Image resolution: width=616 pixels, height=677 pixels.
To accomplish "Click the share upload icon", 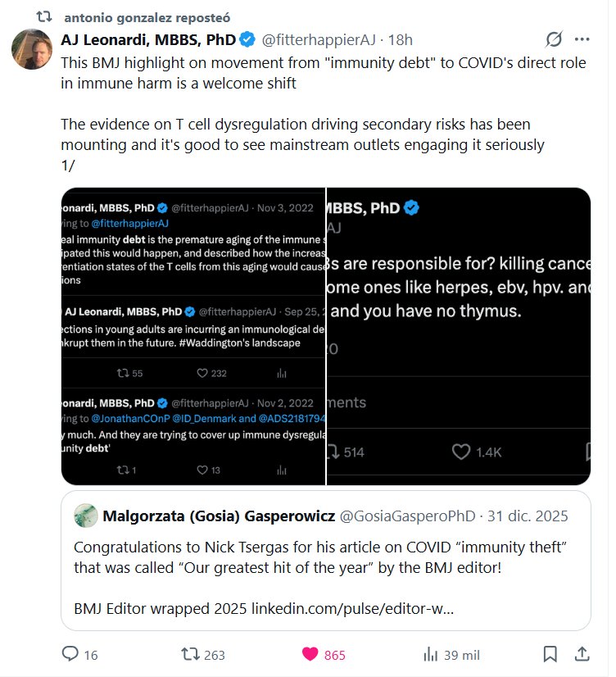I will (582, 654).
